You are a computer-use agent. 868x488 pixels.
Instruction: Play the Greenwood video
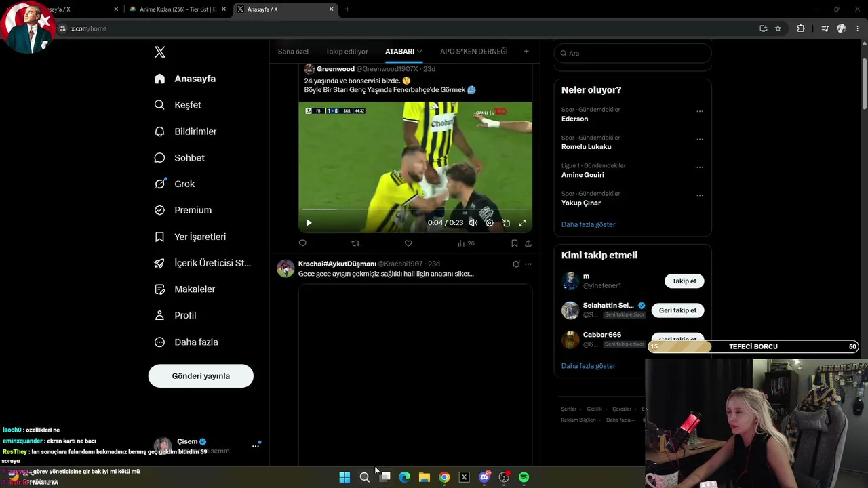coord(309,223)
